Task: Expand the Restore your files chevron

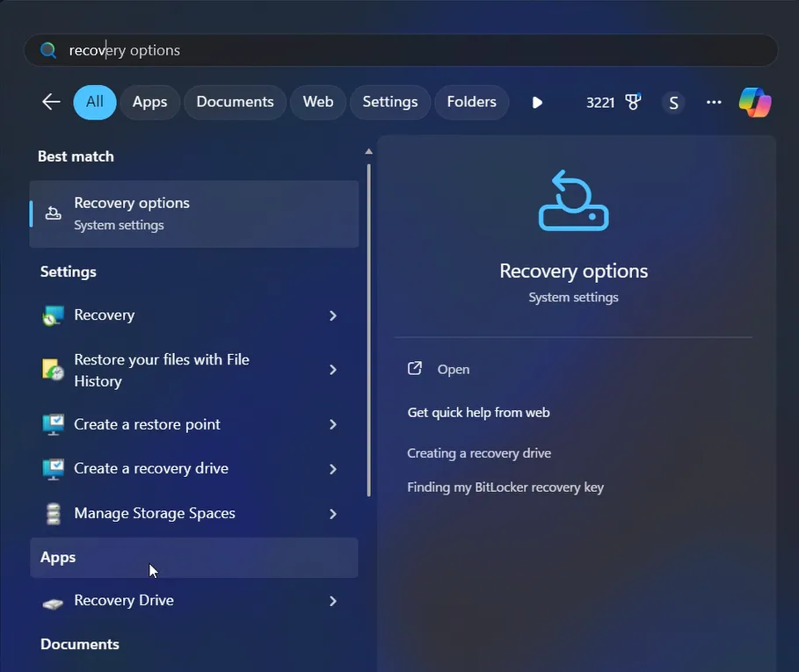Action: point(333,370)
